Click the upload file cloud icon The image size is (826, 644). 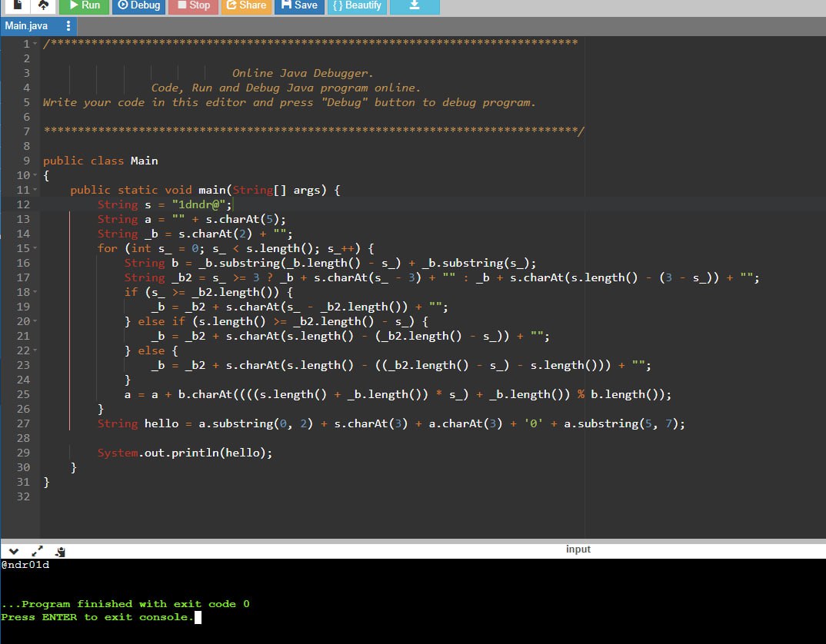pos(43,5)
